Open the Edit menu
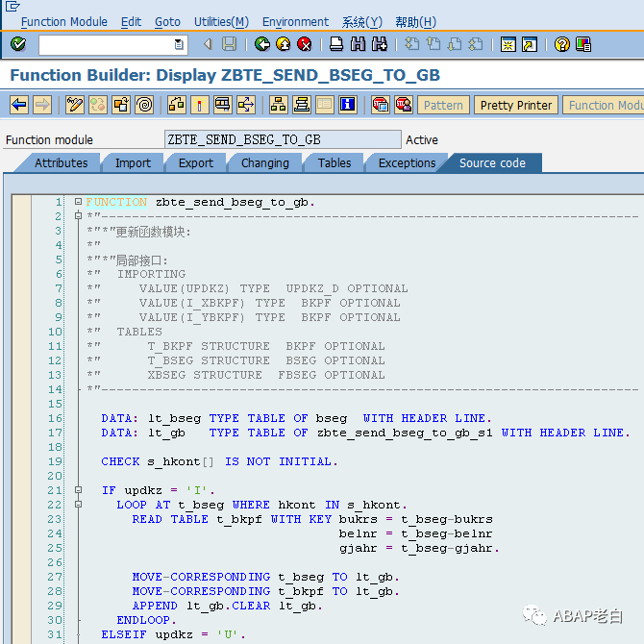Image resolution: width=644 pixels, height=644 pixels. (131, 22)
